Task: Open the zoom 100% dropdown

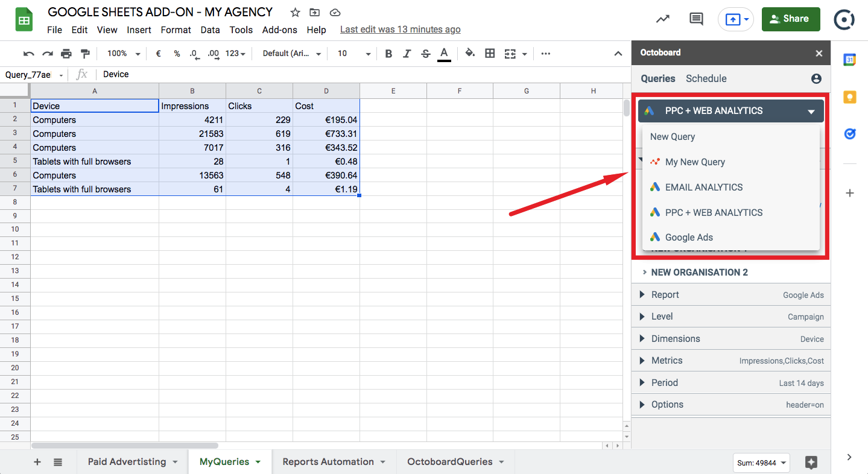Action: coord(124,54)
